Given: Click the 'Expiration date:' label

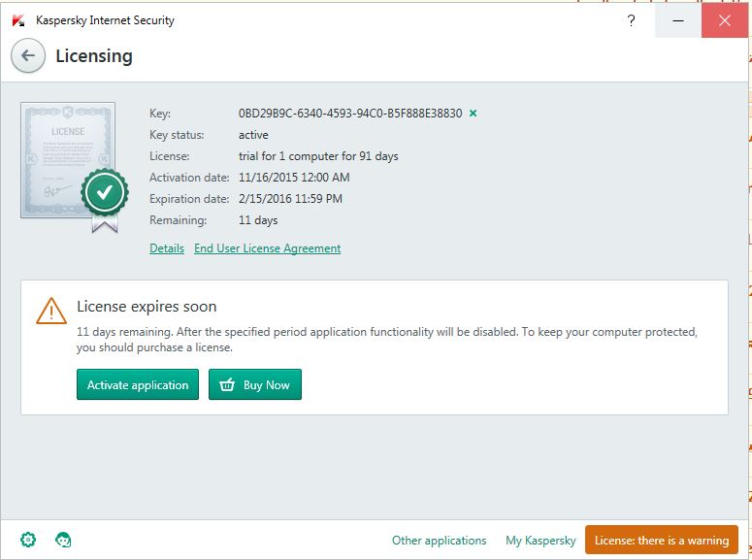Looking at the screenshot, I should (189, 199).
